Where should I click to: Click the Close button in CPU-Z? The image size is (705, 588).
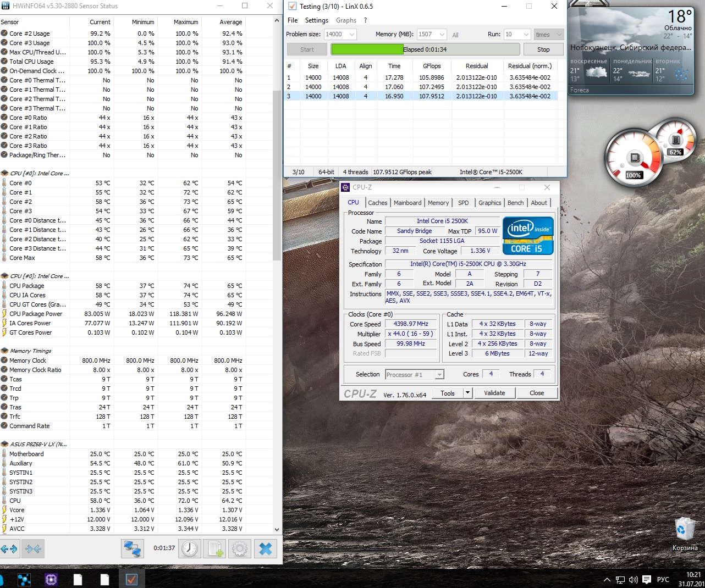coord(537,393)
